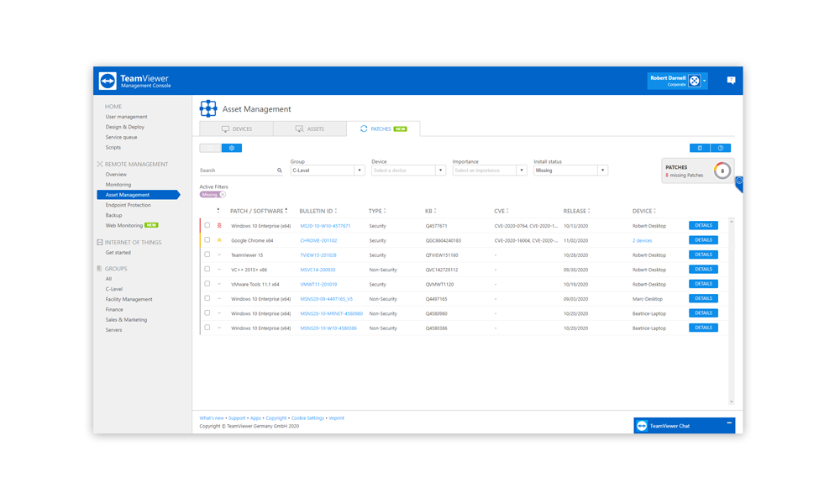This screenshot has width=840, height=504.
Task: Go to Web Monitoring in the sidebar
Action: [123, 225]
